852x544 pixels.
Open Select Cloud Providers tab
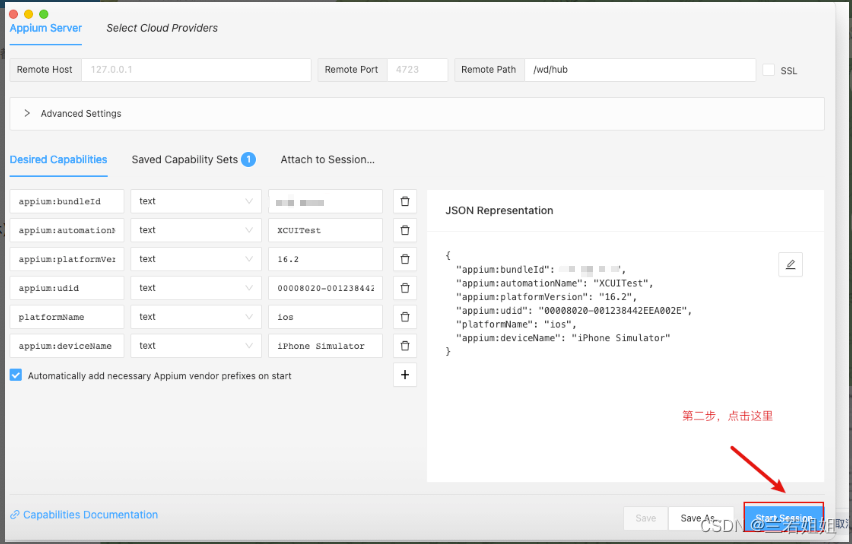[x=162, y=28]
